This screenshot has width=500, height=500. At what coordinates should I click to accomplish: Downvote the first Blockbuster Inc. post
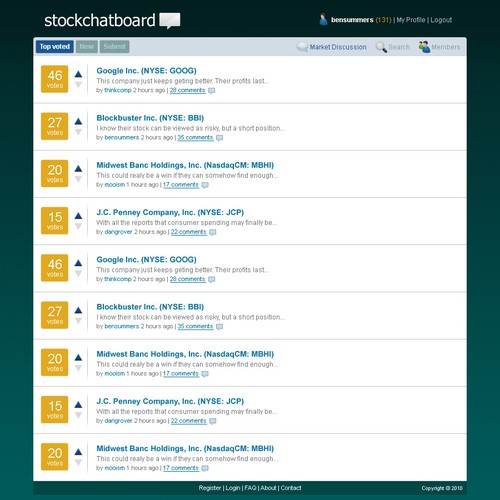pos(78,132)
